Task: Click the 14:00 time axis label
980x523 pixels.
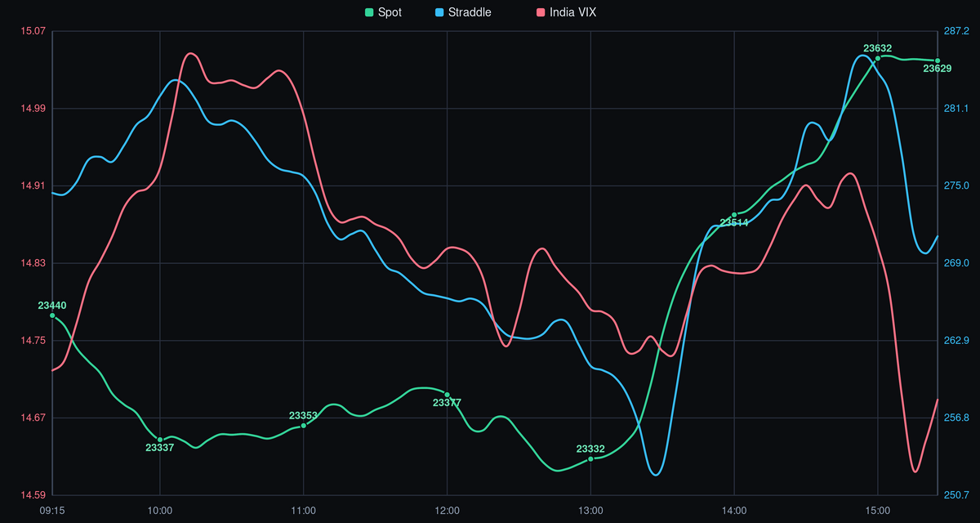Action: coord(734,510)
